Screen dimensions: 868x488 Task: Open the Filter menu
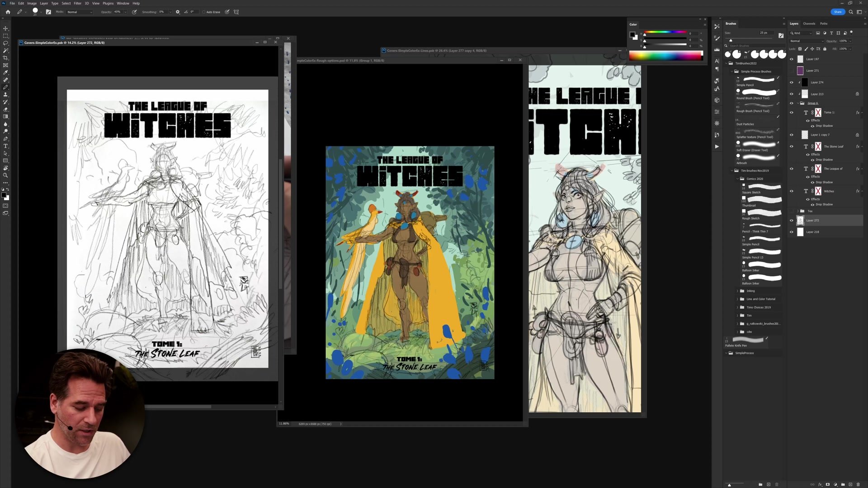[77, 3]
